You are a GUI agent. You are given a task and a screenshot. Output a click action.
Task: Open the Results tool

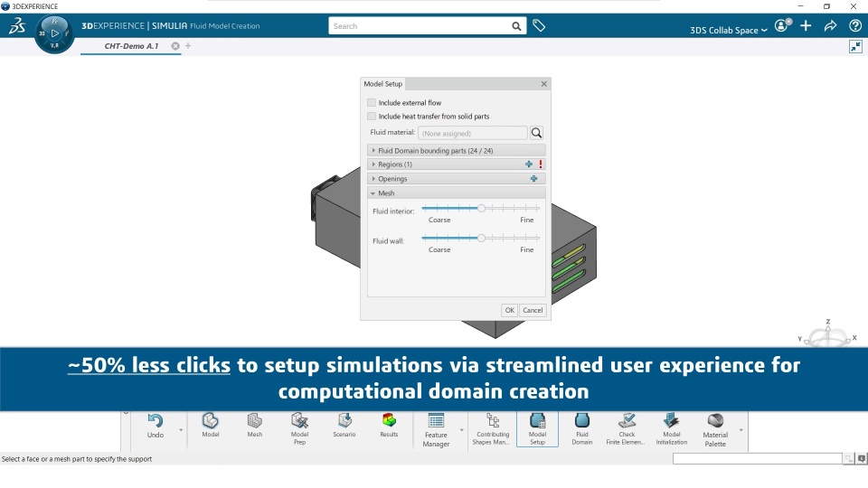pos(389,426)
